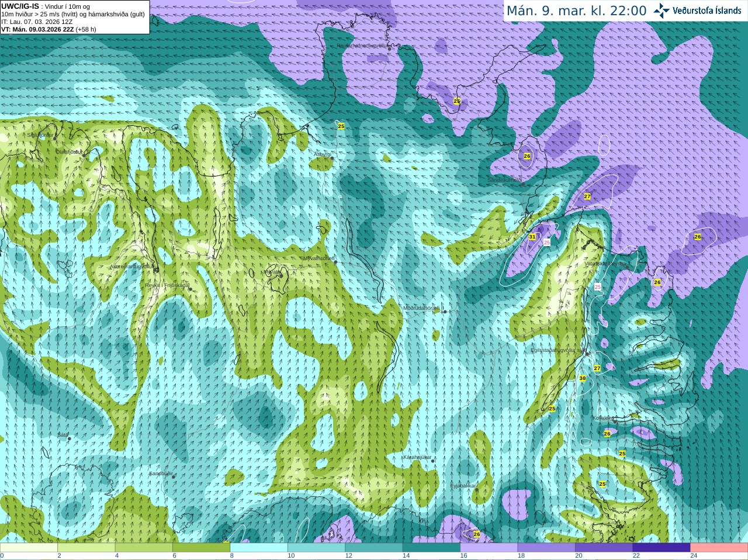The image size is (748, 560).
Task: Pick the 10–12 m/s legend swatch
Action: (317, 547)
